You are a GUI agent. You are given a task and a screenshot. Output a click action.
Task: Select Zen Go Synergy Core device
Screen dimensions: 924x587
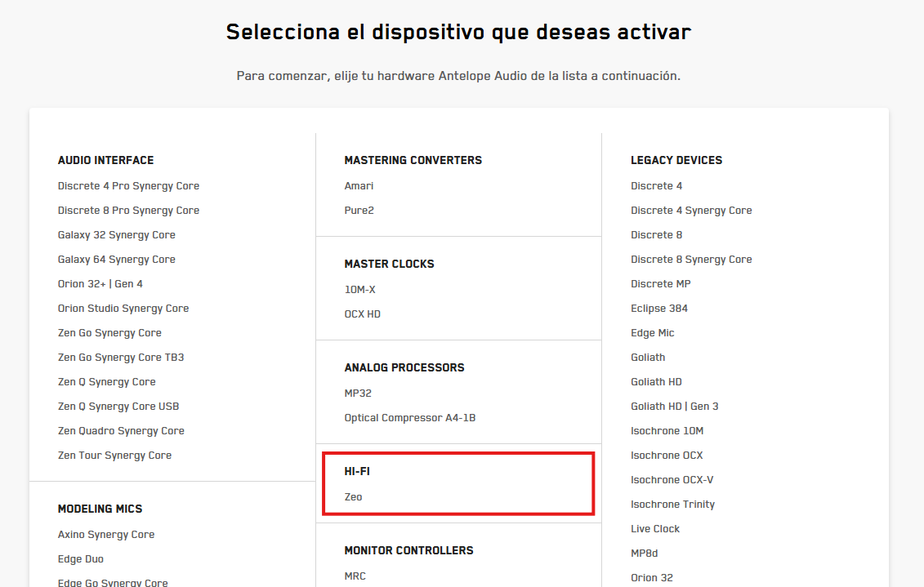(109, 333)
